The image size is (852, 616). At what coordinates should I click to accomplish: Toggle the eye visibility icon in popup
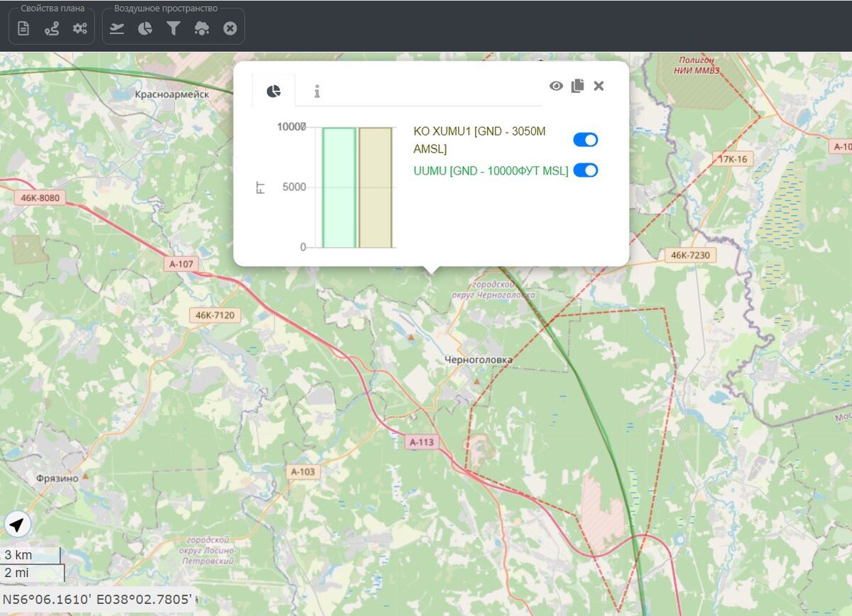coord(556,86)
